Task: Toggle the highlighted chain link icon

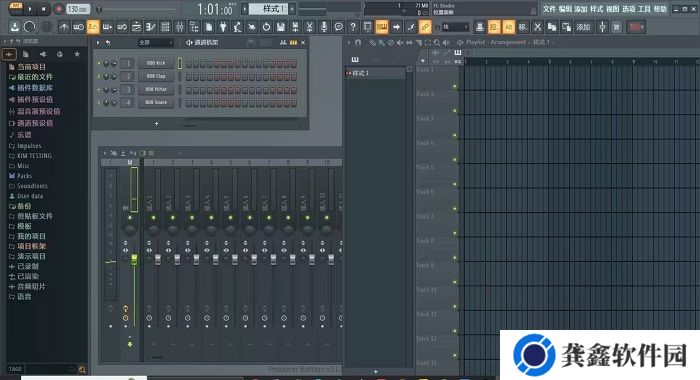Action: coord(425,27)
